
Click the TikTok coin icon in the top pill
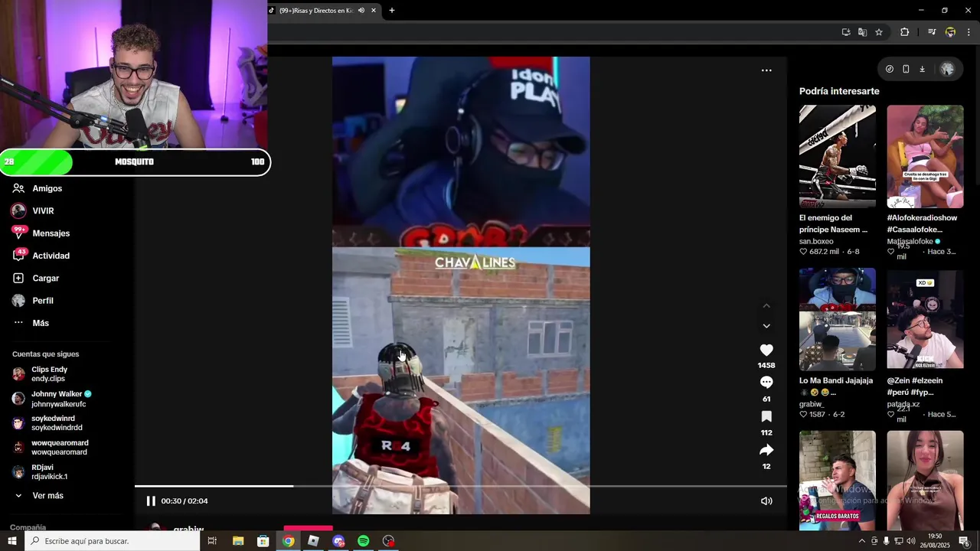click(x=889, y=69)
